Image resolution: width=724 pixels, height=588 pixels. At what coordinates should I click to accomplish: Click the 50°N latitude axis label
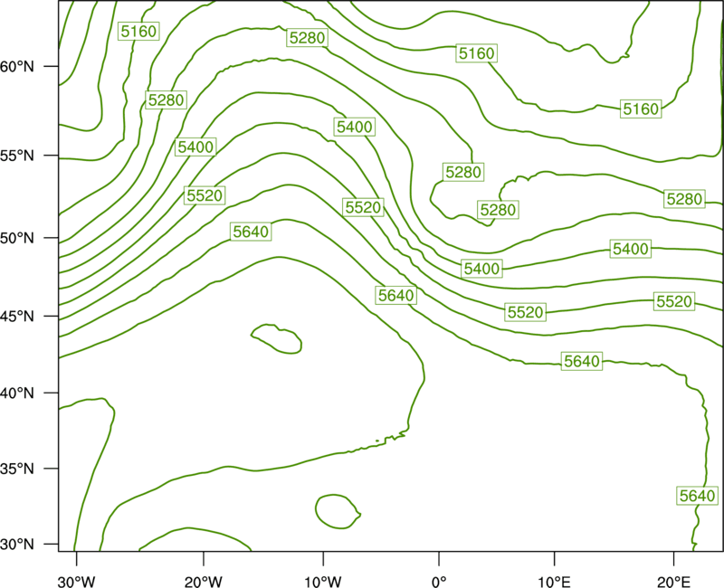[x=17, y=238]
